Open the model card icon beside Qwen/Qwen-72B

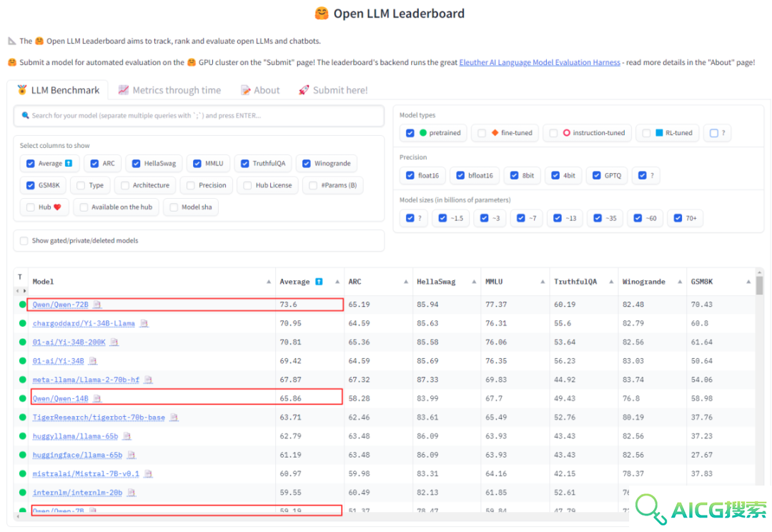pyautogui.click(x=97, y=305)
